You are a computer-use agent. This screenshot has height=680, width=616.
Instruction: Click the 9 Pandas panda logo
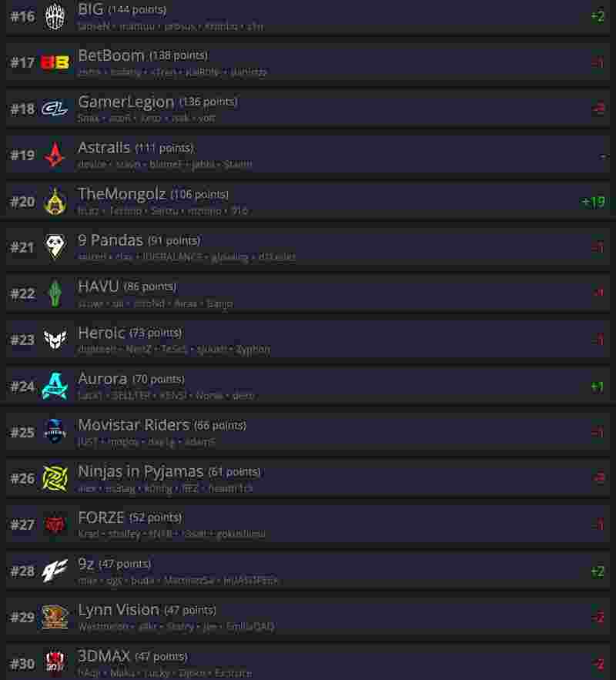point(55,246)
